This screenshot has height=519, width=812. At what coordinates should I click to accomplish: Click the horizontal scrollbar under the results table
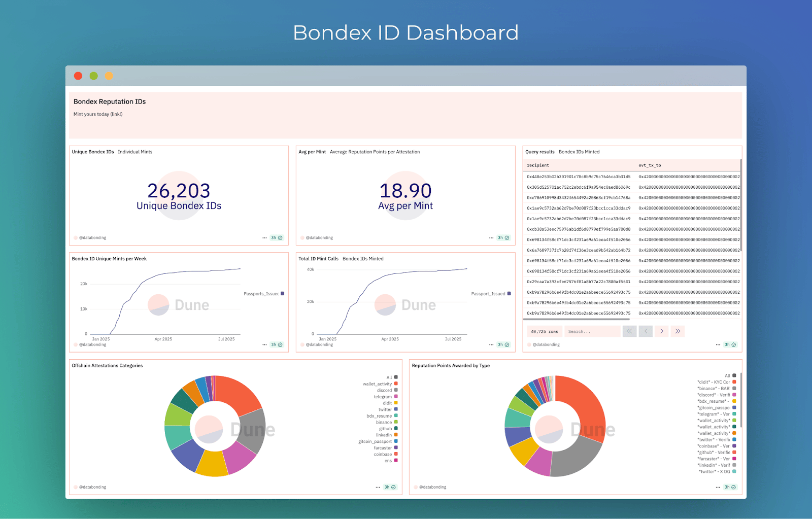[576, 319]
